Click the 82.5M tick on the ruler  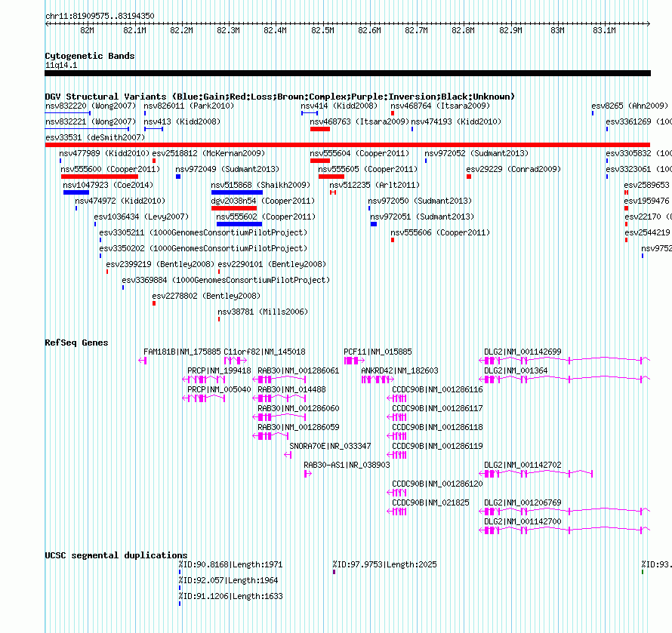click(x=322, y=30)
